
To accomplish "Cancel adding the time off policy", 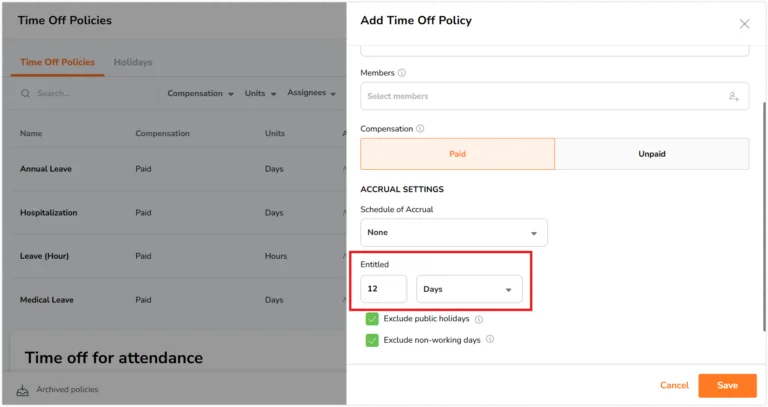I will 674,385.
